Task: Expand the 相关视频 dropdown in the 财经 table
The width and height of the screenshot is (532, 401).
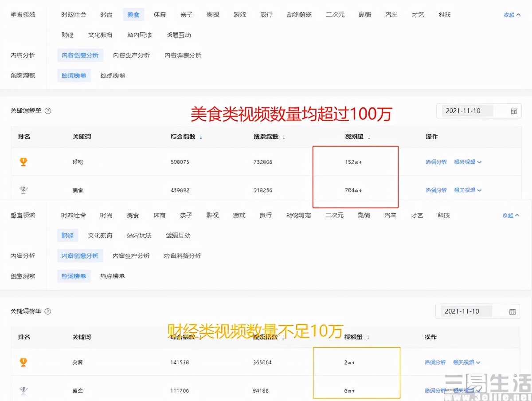Action: pyautogui.click(x=465, y=362)
